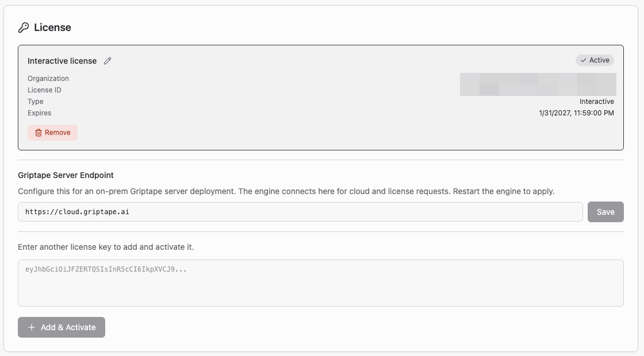644x356 pixels.
Task: Click the 'License' section heading
Action: [52, 28]
